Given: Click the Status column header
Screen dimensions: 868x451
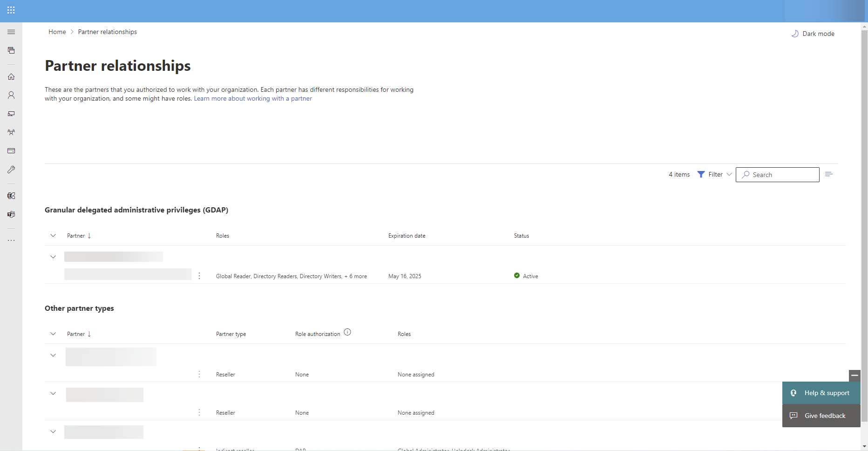Looking at the screenshot, I should 521,236.
